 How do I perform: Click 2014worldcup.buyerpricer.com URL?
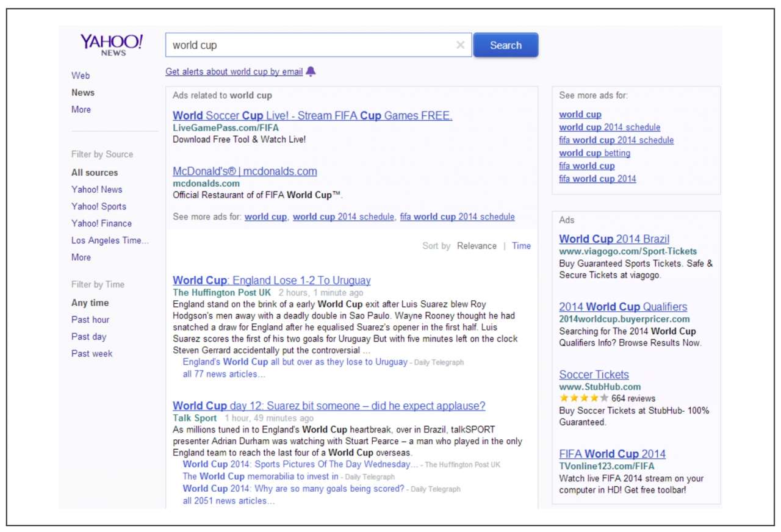pyautogui.click(x=624, y=319)
